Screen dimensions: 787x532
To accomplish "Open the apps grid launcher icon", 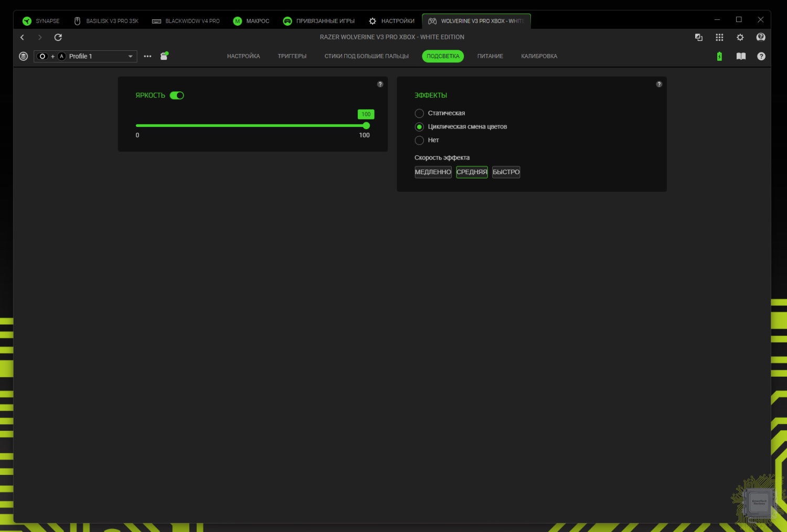I will 719,37.
